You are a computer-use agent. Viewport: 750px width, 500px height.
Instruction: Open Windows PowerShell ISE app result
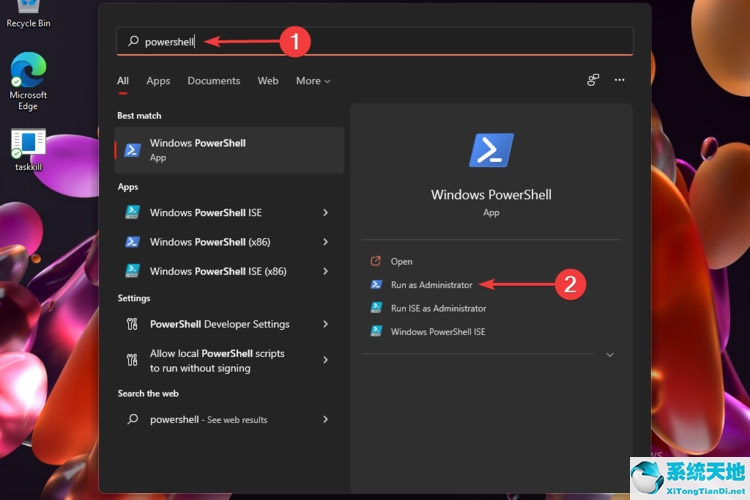pos(205,212)
